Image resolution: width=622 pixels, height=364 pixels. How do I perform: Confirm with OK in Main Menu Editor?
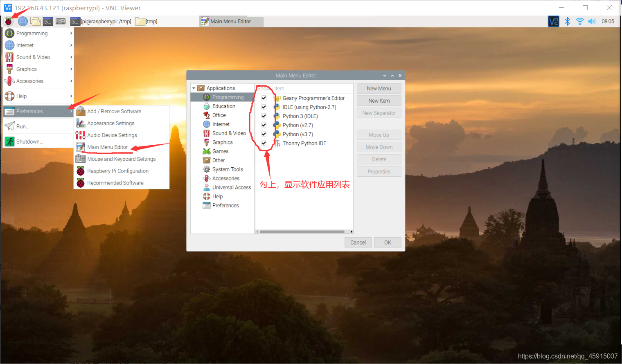tap(388, 243)
